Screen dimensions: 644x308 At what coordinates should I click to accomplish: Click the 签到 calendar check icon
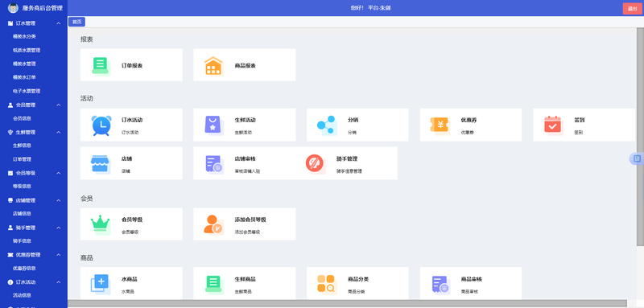553,125
